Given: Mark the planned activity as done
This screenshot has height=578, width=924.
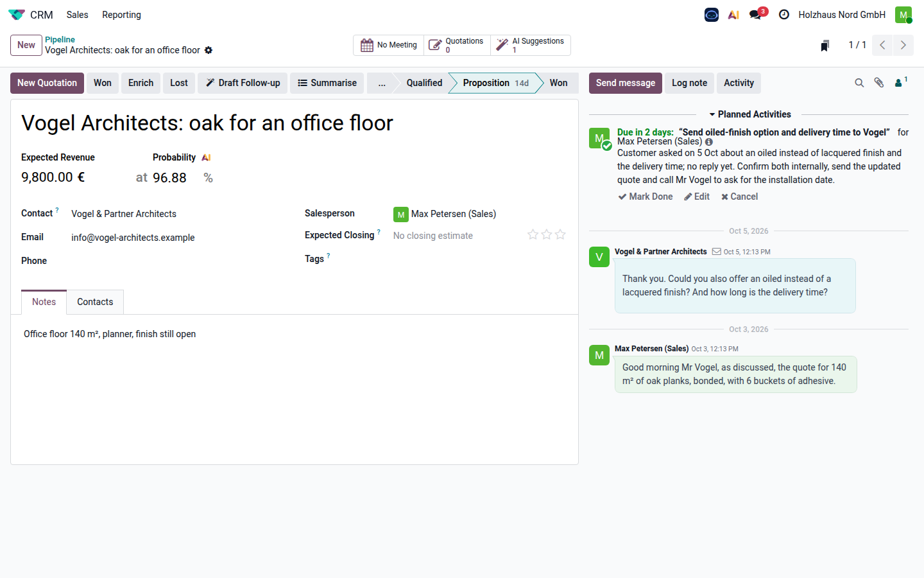Looking at the screenshot, I should tap(646, 197).
